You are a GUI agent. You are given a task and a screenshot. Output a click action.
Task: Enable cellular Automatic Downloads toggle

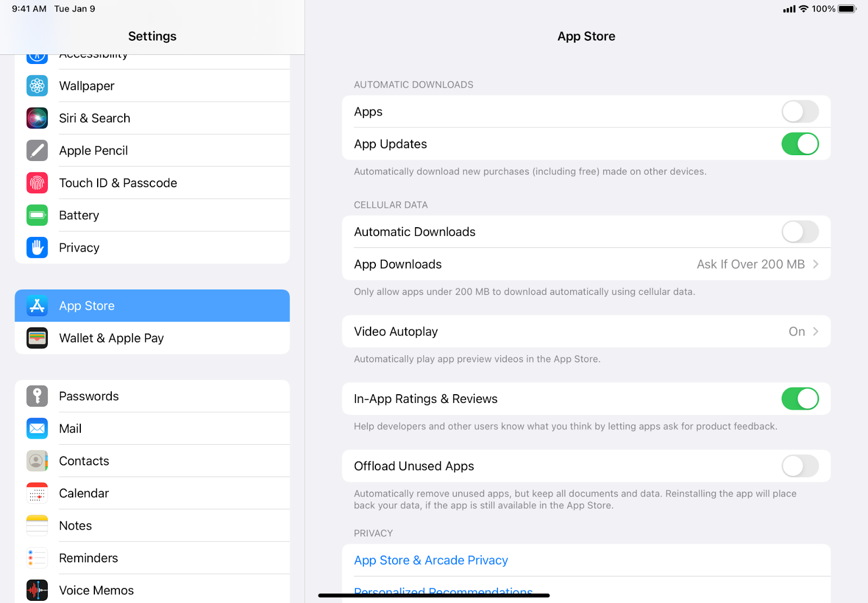[x=800, y=232]
